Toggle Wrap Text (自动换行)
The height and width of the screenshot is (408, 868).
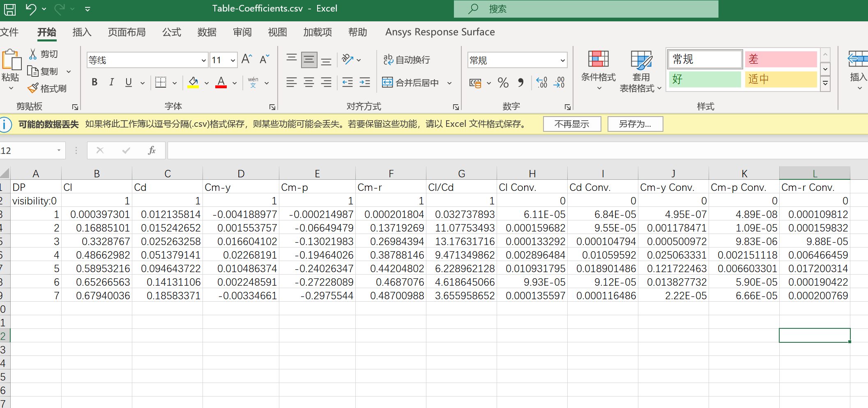[407, 60]
